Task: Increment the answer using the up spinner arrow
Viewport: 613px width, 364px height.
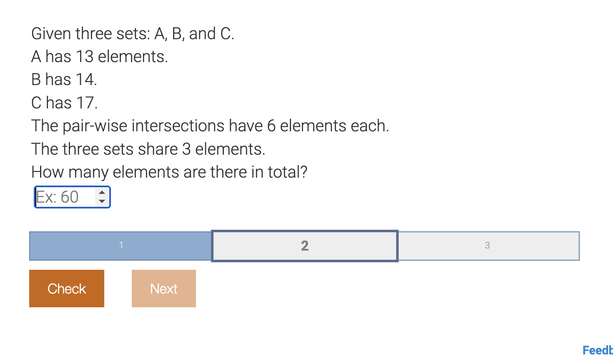Action: [102, 193]
